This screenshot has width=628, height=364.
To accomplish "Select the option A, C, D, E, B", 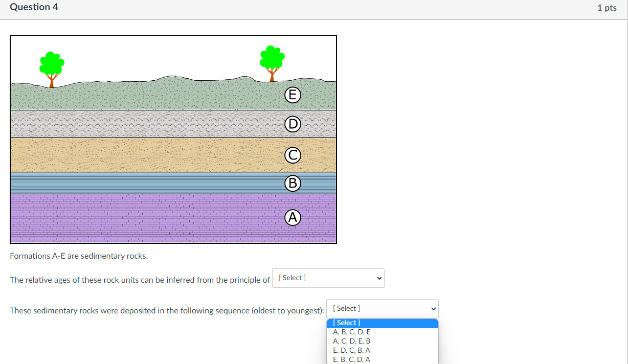I will coord(351,341).
